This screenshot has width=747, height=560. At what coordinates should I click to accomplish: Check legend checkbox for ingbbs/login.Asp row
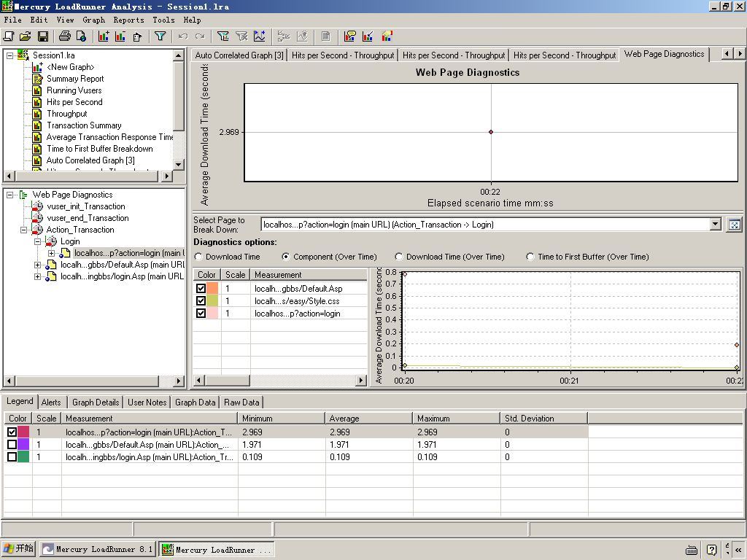point(12,456)
